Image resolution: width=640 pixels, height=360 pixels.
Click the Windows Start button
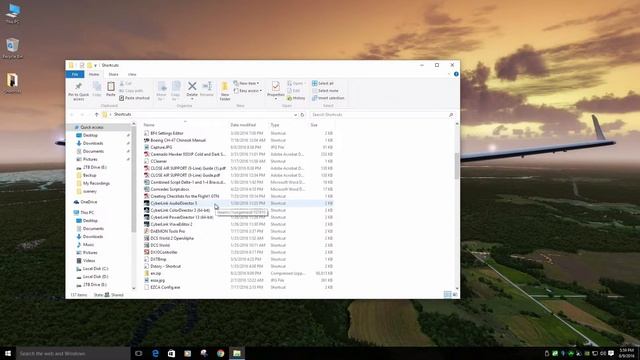coord(8,353)
